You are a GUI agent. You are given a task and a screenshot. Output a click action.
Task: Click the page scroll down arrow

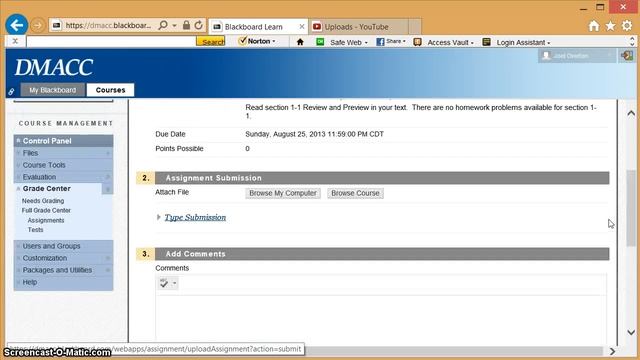point(631,332)
